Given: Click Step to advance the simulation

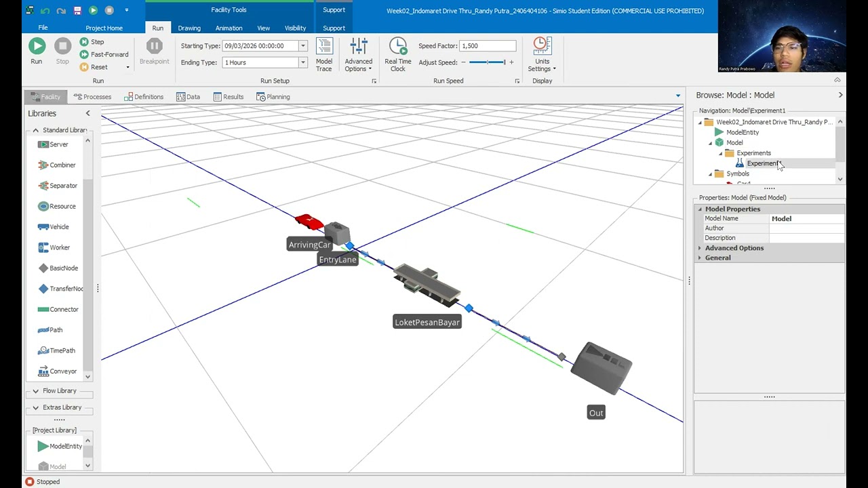Looking at the screenshot, I should click(92, 42).
